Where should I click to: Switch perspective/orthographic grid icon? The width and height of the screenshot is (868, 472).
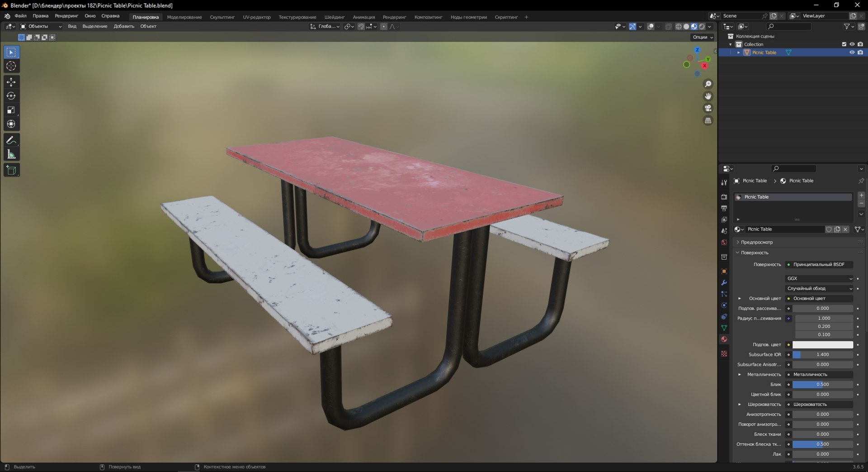(x=708, y=120)
